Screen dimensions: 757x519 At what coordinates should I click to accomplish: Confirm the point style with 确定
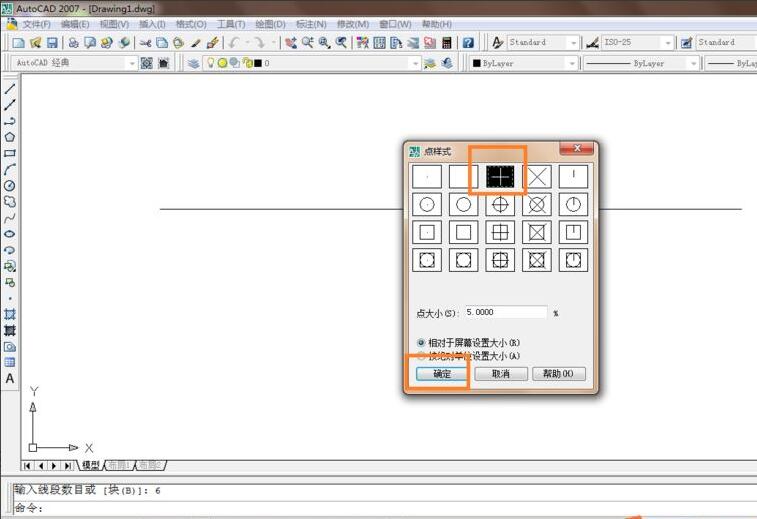click(x=442, y=374)
